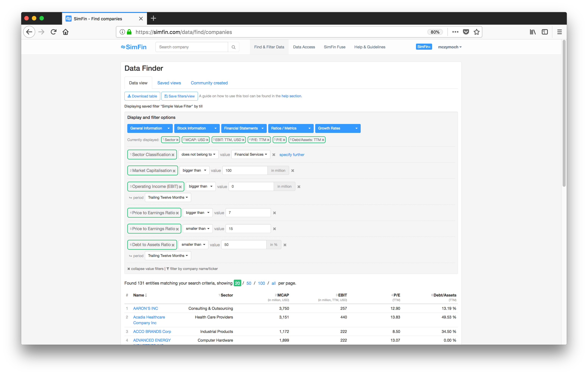
Task: Expand the 'does not belong to' dropdown
Action: click(x=198, y=155)
